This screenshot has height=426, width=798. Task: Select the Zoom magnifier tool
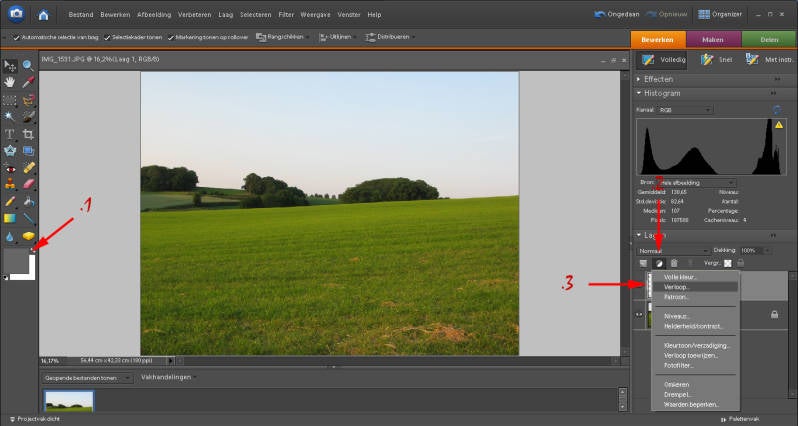(28, 65)
